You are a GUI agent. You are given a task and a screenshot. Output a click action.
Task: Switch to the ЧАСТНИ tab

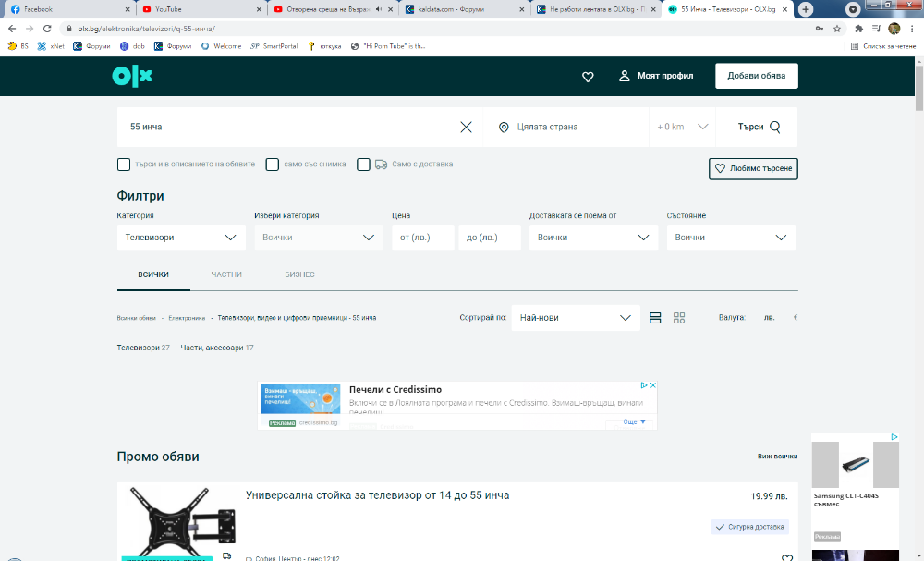(226, 274)
